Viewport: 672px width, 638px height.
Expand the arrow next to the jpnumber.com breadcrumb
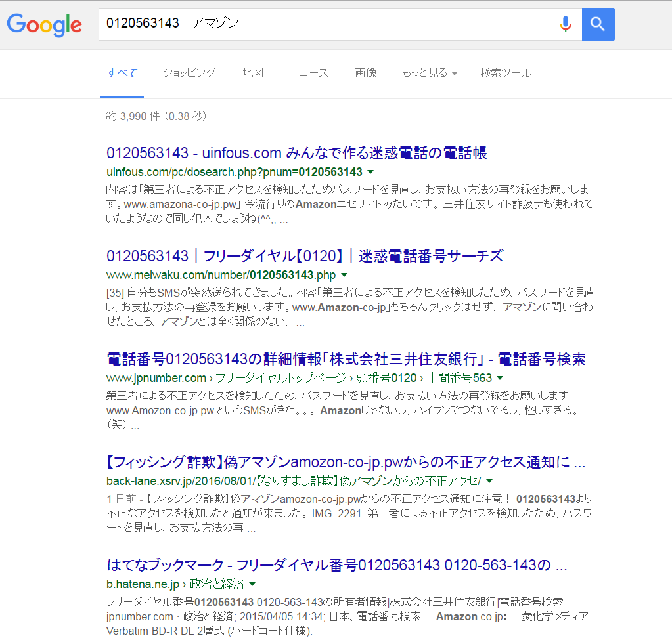pyautogui.click(x=500, y=378)
